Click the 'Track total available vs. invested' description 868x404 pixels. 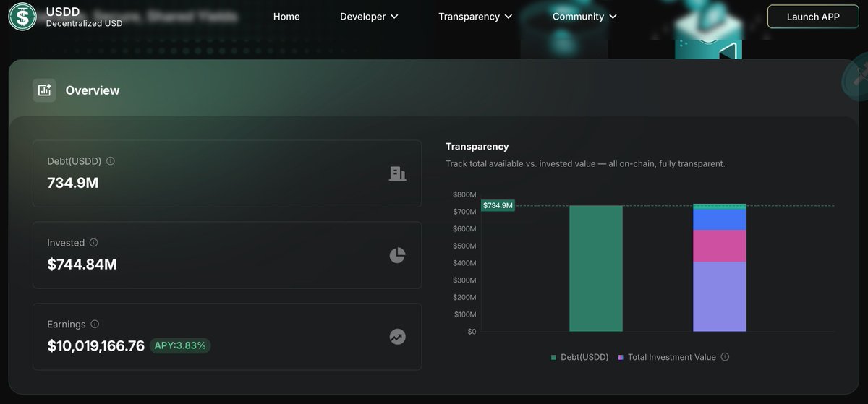585,164
